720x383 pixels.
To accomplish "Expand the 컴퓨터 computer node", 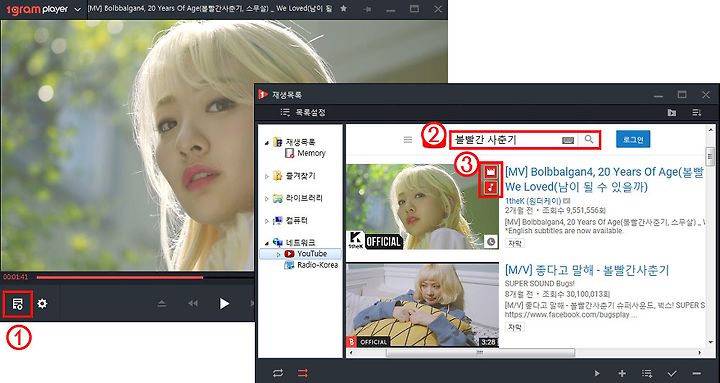I will pyautogui.click(x=267, y=221).
